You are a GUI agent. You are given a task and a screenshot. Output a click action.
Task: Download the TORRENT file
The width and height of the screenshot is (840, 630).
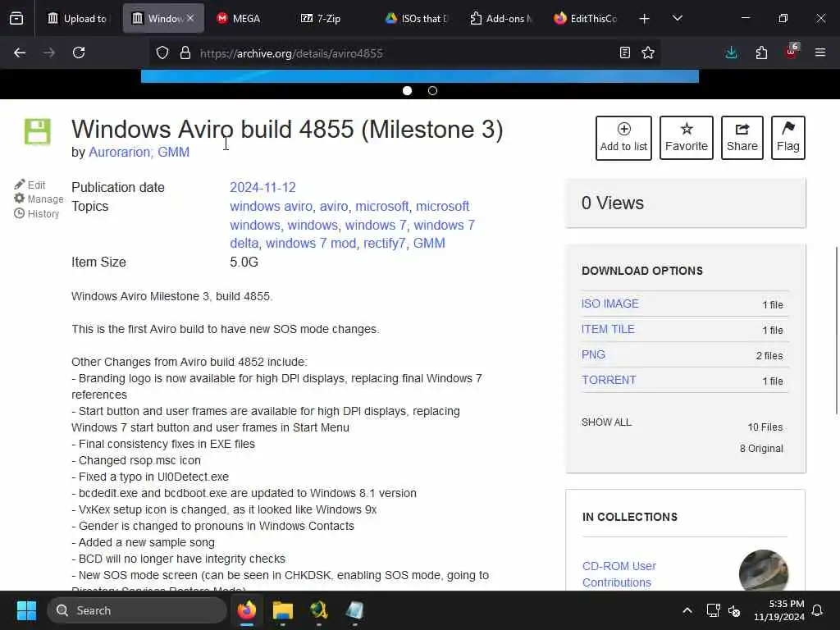(x=609, y=380)
